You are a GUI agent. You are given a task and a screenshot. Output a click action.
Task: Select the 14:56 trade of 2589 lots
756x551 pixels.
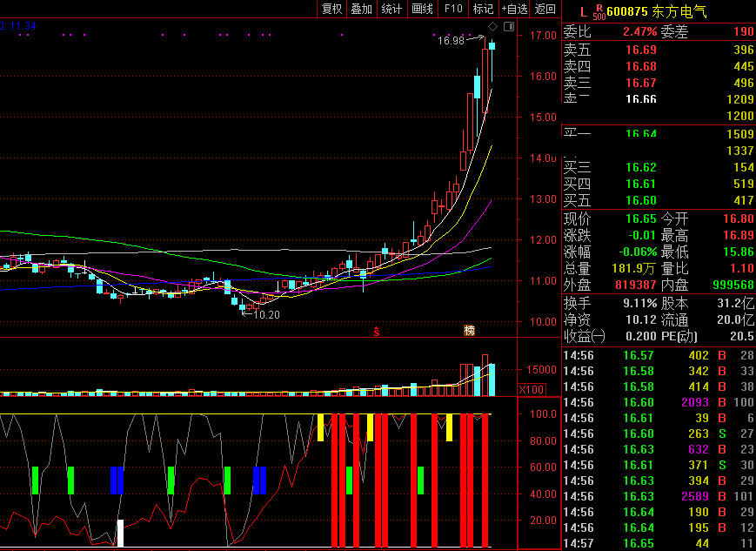659,496
